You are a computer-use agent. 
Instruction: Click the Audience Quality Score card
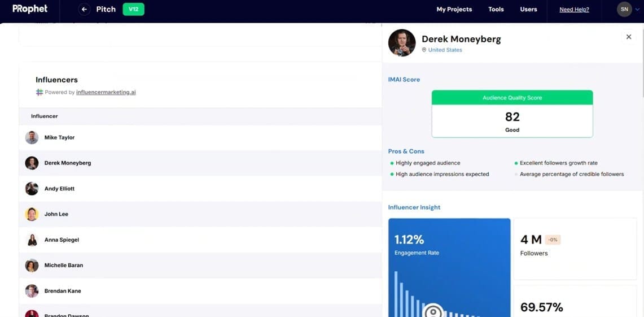tap(512, 114)
